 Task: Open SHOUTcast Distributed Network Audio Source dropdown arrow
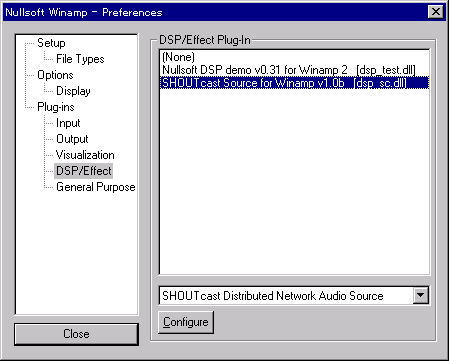pyautogui.click(x=421, y=295)
